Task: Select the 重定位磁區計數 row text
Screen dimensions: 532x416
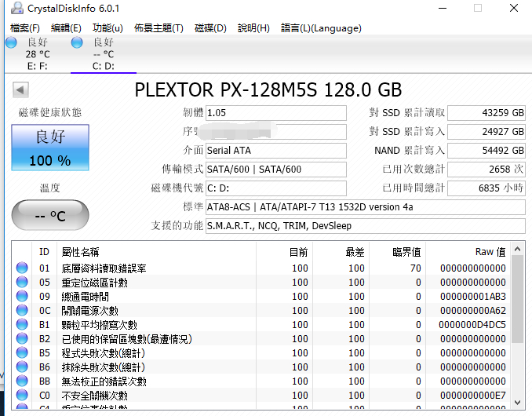Action: point(95,283)
